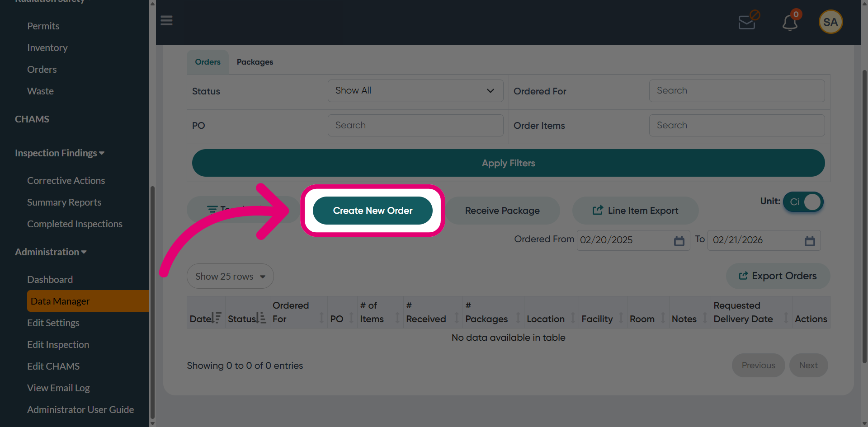Open the Status Show All dropdown
The width and height of the screenshot is (868, 427).
click(x=415, y=91)
